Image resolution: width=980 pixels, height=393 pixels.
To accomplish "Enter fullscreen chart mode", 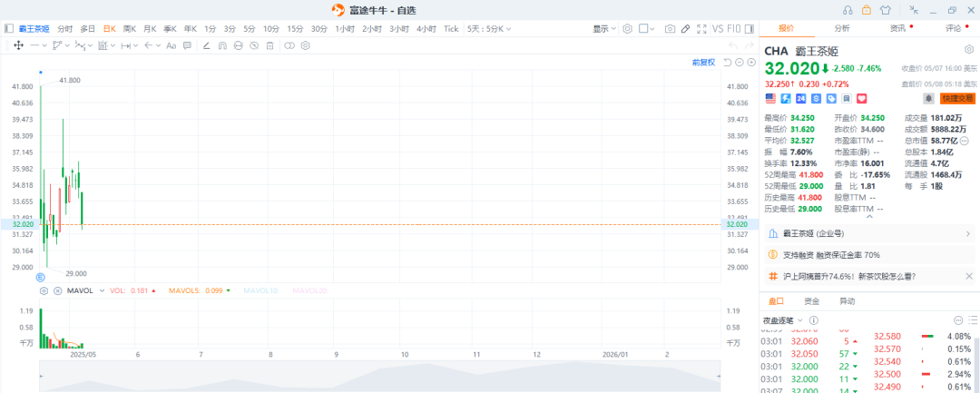I will (701, 29).
